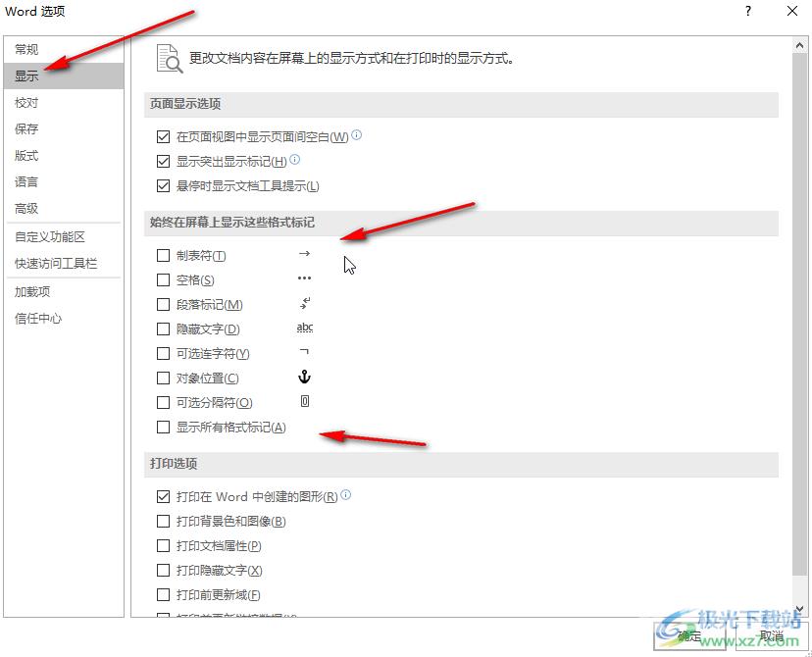The height and width of the screenshot is (657, 812).
Task: Check 打印前更新域 option
Action: (163, 595)
